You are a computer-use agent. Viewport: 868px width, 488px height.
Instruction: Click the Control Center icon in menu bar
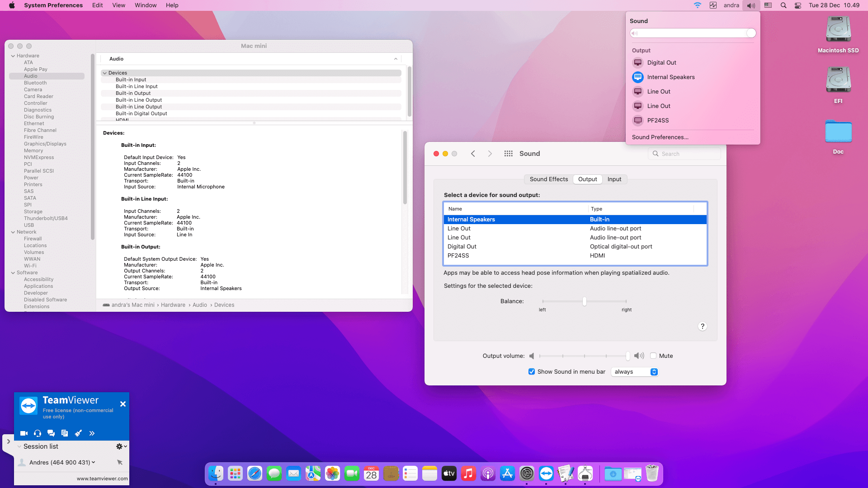point(798,5)
